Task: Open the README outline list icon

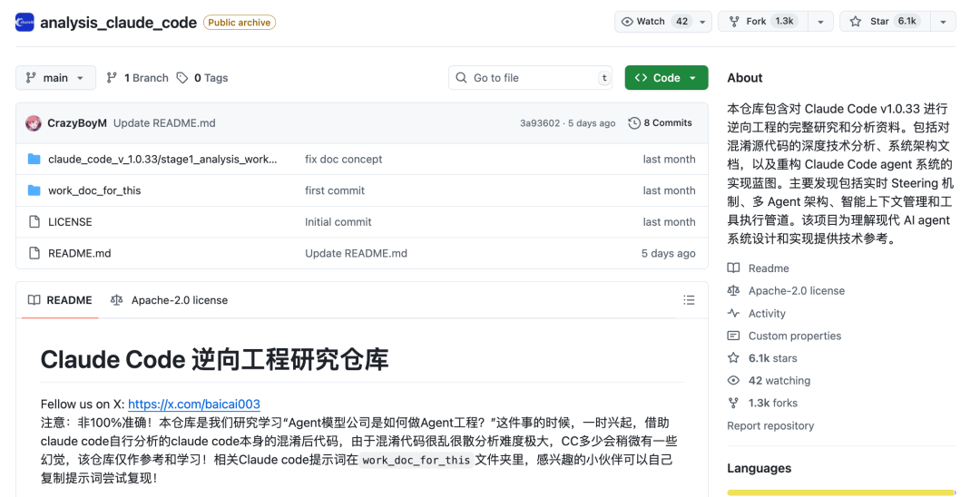Action: click(x=689, y=300)
